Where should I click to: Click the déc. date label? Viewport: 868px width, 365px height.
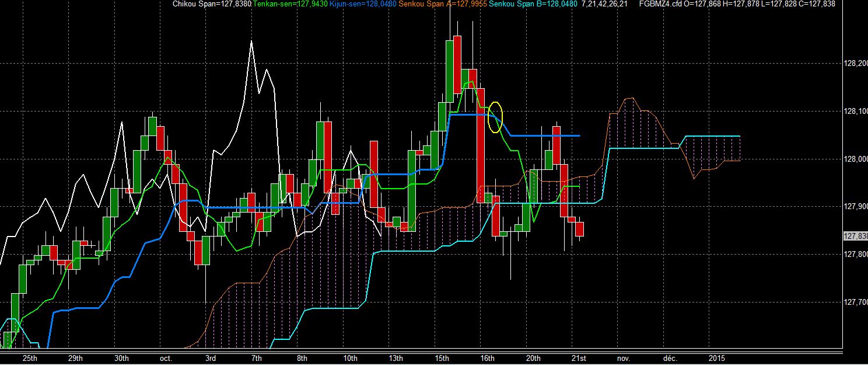pyautogui.click(x=669, y=358)
